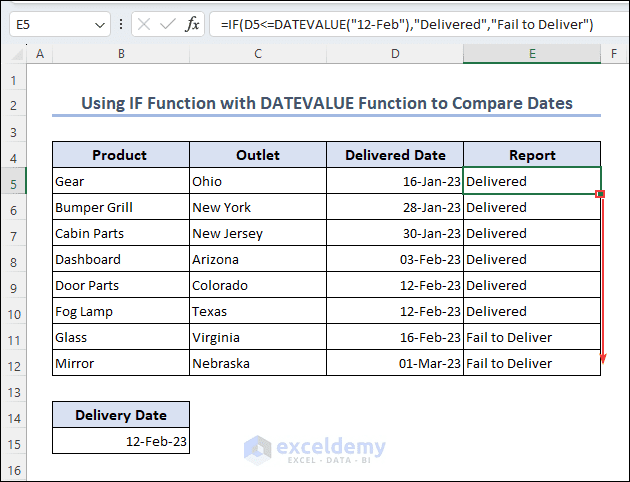
Task: Click the Delivered Date header cell
Action: click(x=395, y=155)
